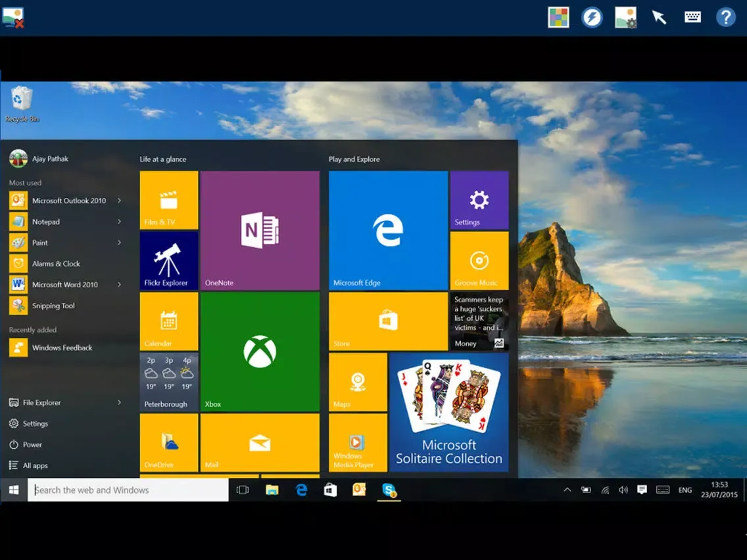Screen dimensions: 747x560
Task: Open the Flickr Explorer tile
Action: tap(168, 260)
